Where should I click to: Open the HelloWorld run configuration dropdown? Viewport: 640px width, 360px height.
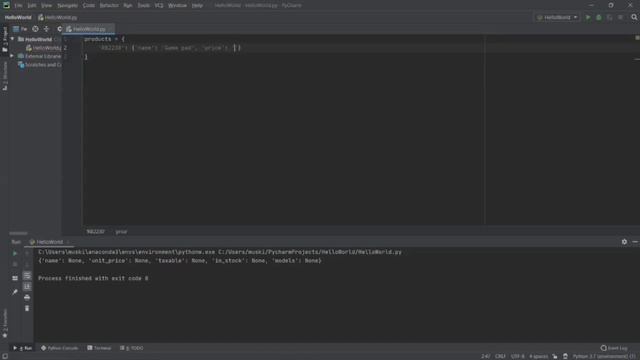click(557, 18)
